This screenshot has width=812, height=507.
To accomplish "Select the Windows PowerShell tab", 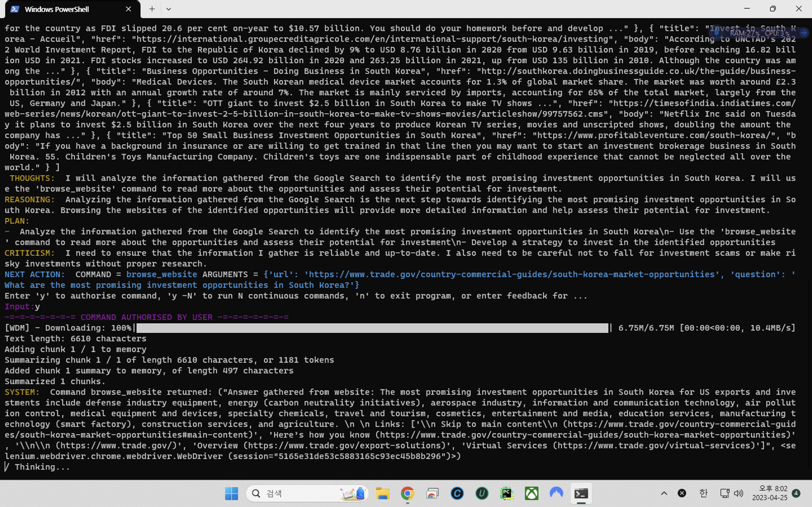I will 57,9.
